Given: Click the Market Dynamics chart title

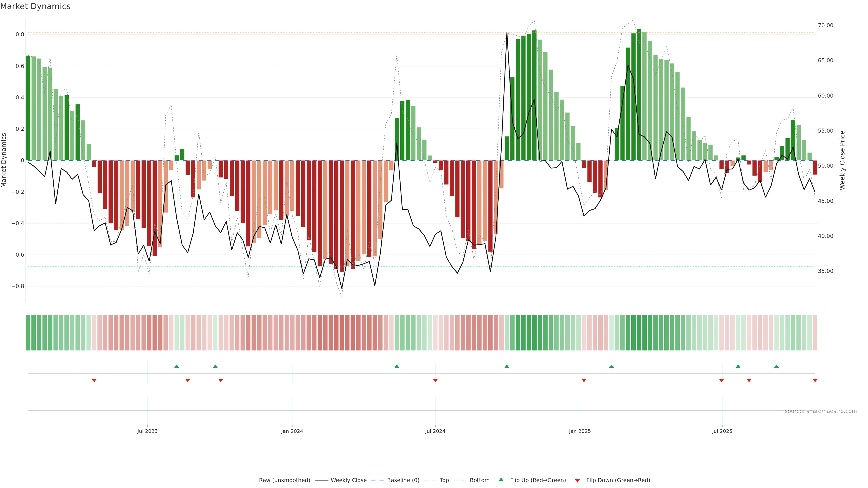Looking at the screenshot, I should 35,6.
